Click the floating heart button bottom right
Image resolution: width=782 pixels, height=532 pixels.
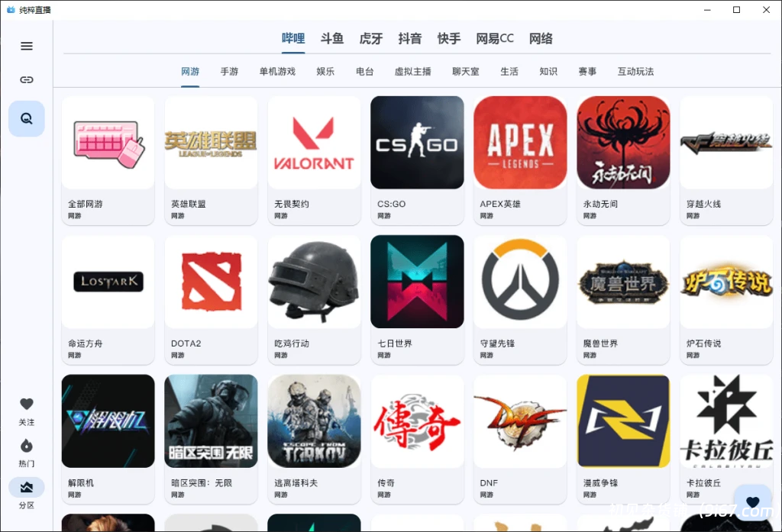(753, 501)
